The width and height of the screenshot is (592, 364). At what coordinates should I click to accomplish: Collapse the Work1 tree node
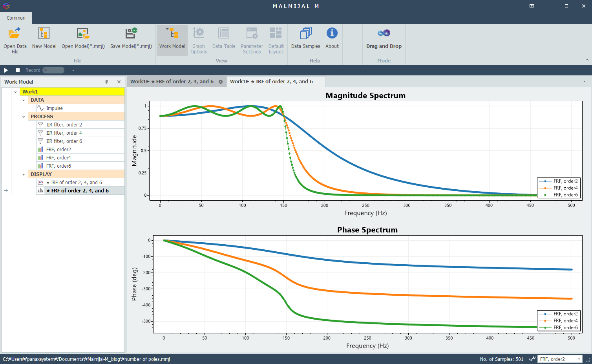[x=15, y=92]
